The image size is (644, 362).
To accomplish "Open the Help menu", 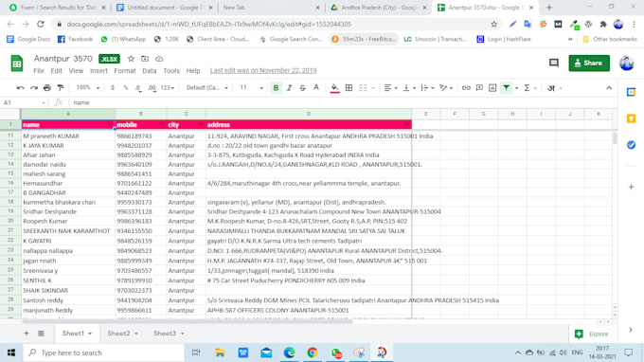I will point(193,71).
